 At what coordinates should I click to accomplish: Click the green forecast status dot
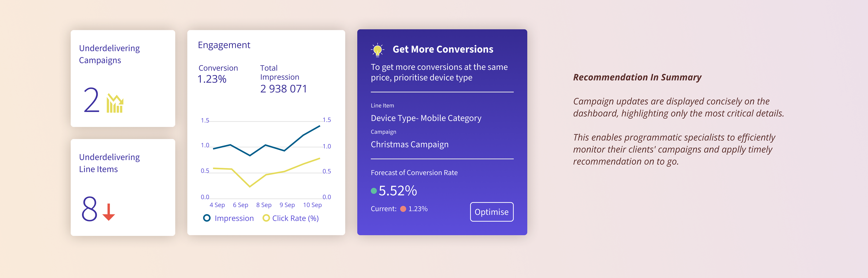[374, 191]
